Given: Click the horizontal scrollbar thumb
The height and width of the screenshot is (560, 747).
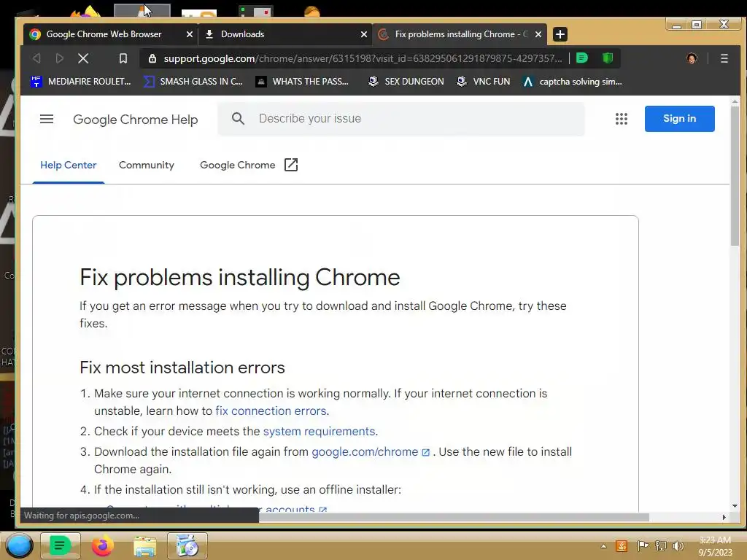Looking at the screenshot, I should 454,517.
